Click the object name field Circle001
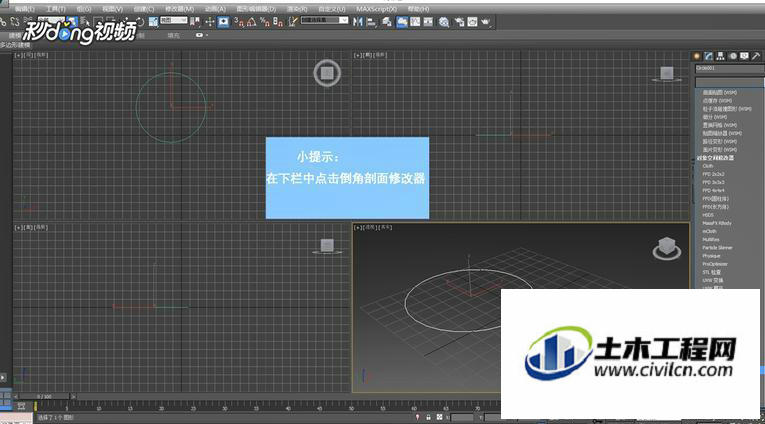The width and height of the screenshot is (765, 424). [729, 68]
